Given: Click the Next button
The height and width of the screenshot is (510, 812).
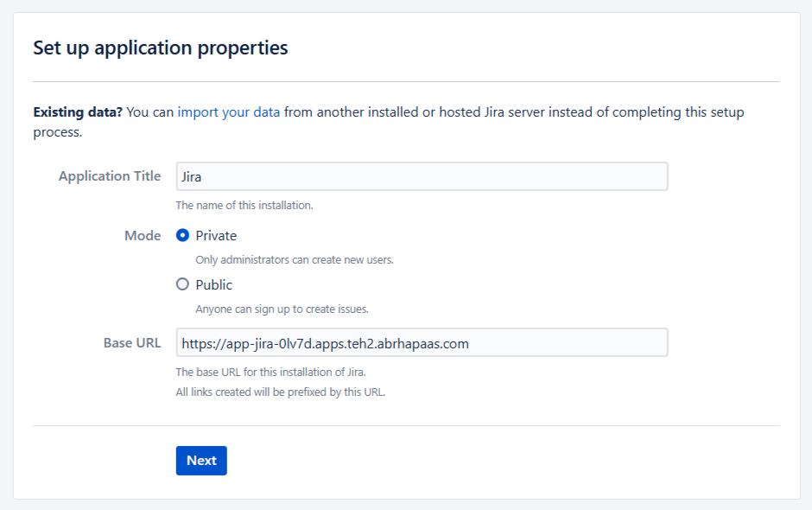Looking at the screenshot, I should 201,460.
